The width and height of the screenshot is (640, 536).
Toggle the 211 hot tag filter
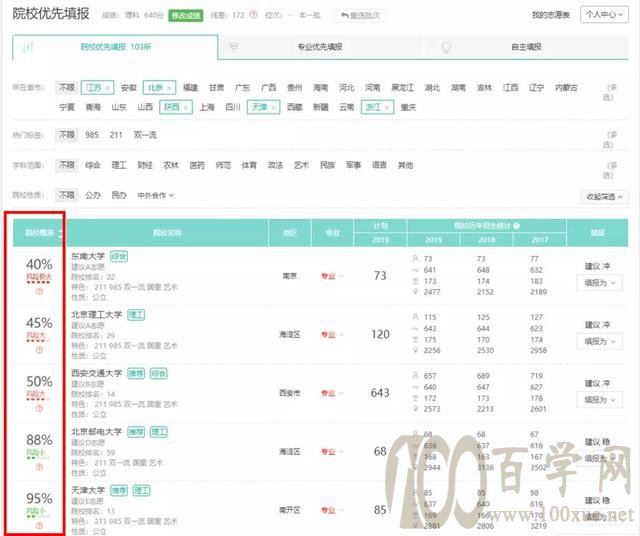116,135
